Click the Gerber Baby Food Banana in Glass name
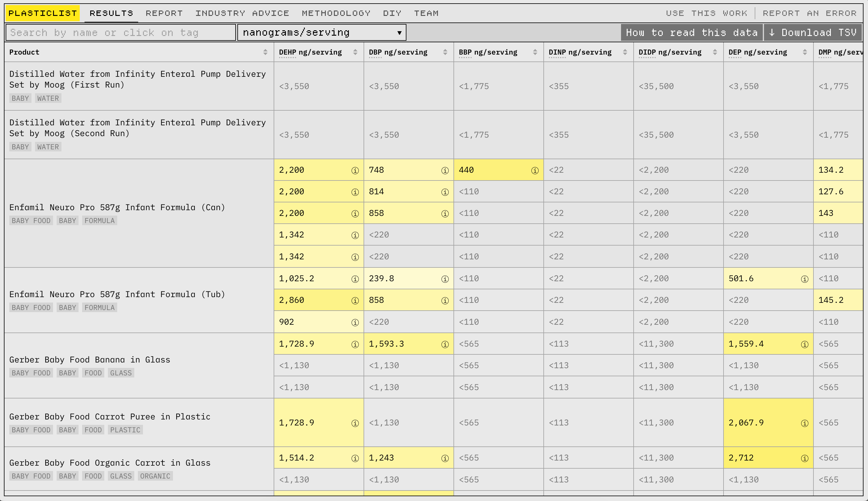Viewport: 868px width, 501px height. click(90, 360)
